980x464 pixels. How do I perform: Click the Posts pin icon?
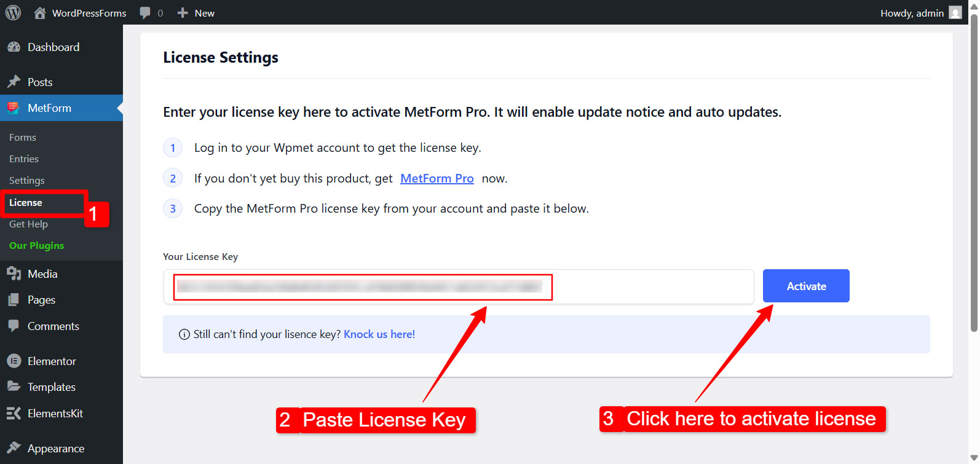point(14,82)
